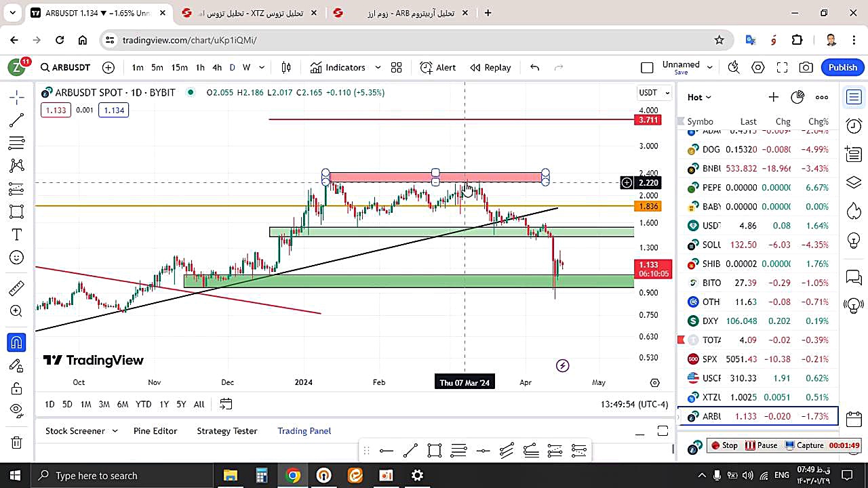Select the geometric shapes tool
Screen dimensions: 868x488
tap(17, 211)
